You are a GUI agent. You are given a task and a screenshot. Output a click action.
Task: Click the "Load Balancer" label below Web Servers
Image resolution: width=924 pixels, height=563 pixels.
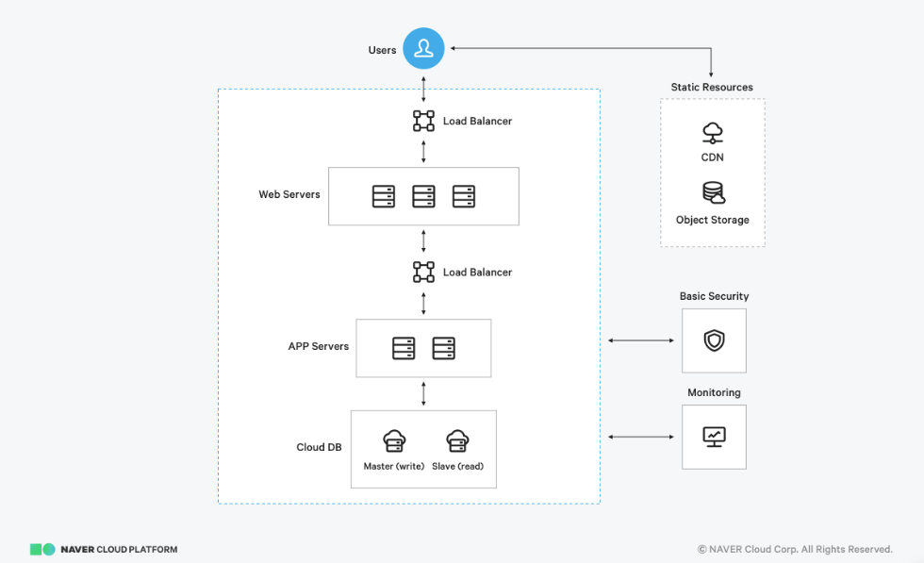pyautogui.click(x=477, y=272)
